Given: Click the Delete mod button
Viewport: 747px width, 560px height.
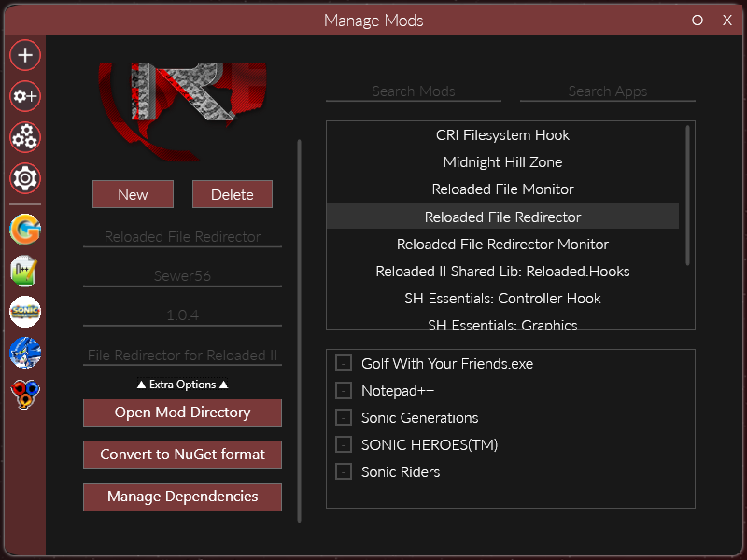Looking at the screenshot, I should pos(233,194).
